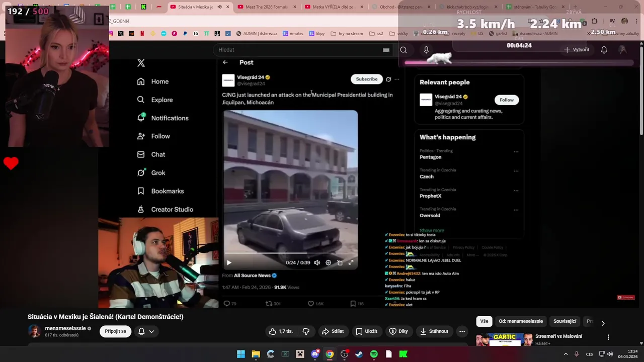Click the Grok icon beside Subscribe

pos(388,79)
